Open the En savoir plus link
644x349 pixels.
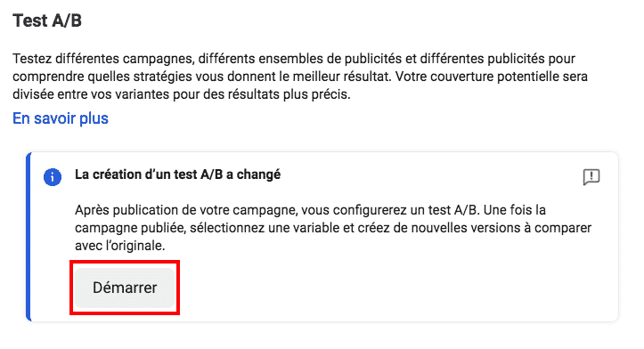click(61, 118)
